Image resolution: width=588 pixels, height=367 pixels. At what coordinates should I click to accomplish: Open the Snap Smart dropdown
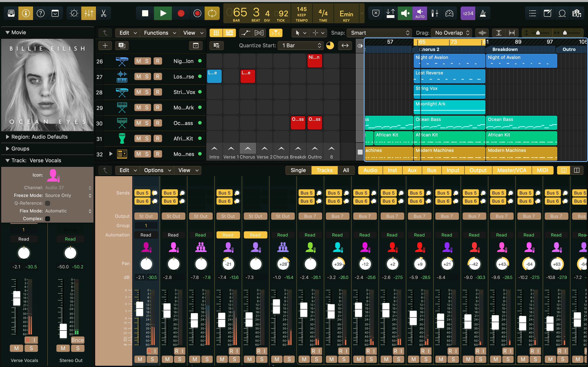coord(380,33)
